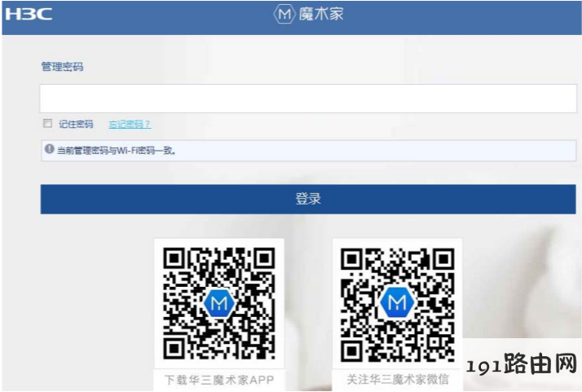Click the 下载华三魔术家APP caption

[219, 380]
